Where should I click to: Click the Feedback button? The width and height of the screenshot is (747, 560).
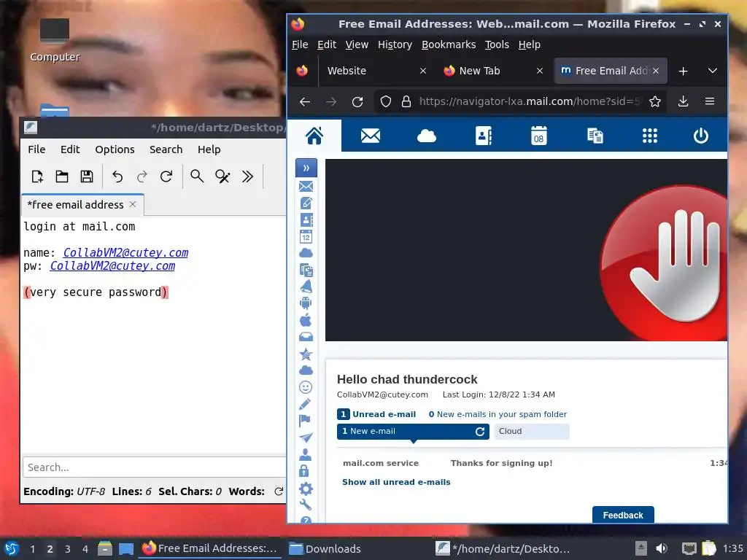(x=623, y=515)
